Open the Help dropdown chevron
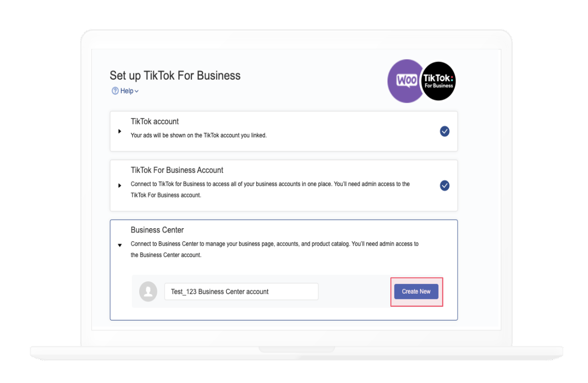 click(137, 91)
